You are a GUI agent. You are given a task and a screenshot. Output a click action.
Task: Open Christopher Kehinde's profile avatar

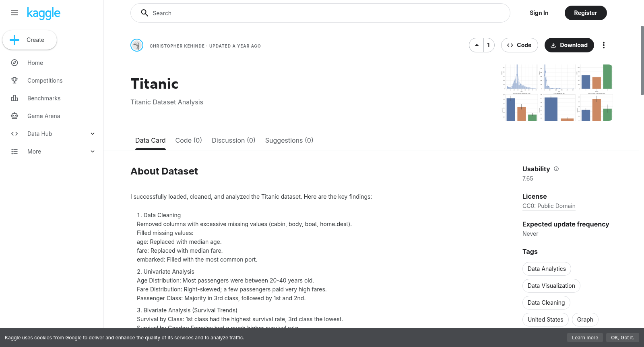[137, 45]
